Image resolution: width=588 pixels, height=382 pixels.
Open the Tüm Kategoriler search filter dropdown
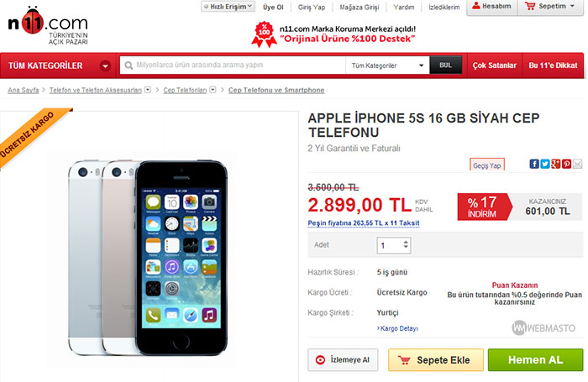[x=387, y=65]
